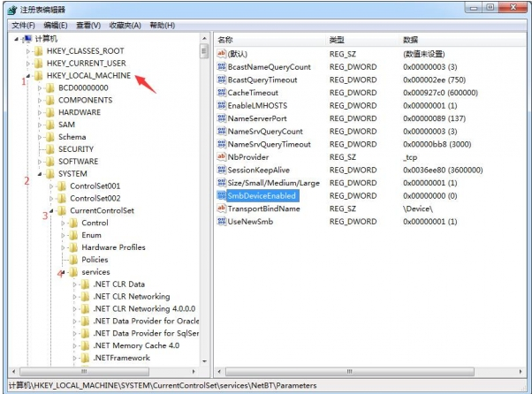Screen dimensions: 532x394
Task: Click the \Device\ data cell
Action: tap(418, 208)
